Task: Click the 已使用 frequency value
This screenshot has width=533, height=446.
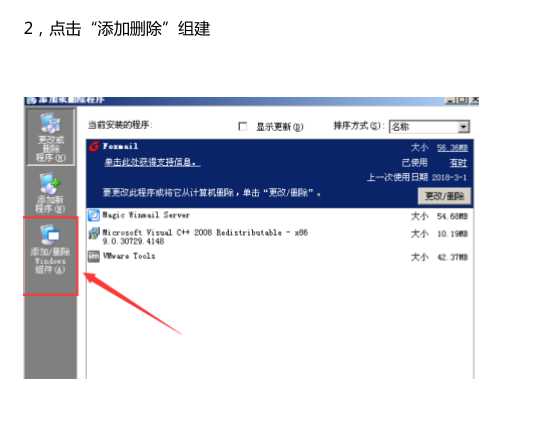Action: [458, 163]
